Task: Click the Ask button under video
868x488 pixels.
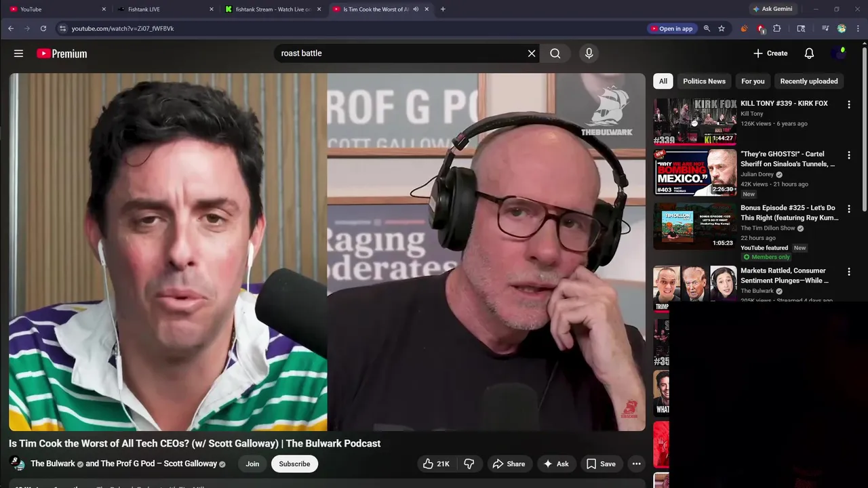Action: (x=555, y=464)
